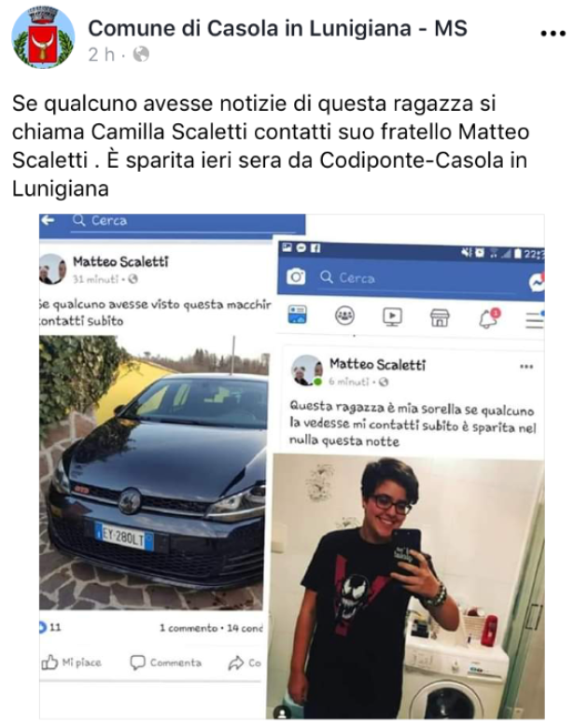Click the public globe privacy icon
The width and height of the screenshot is (588, 726).
click(141, 55)
